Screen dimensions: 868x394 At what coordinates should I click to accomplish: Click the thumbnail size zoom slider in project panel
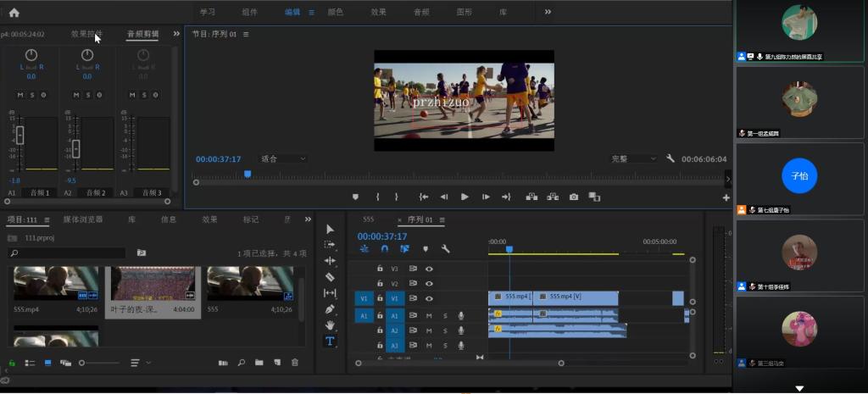83,363
